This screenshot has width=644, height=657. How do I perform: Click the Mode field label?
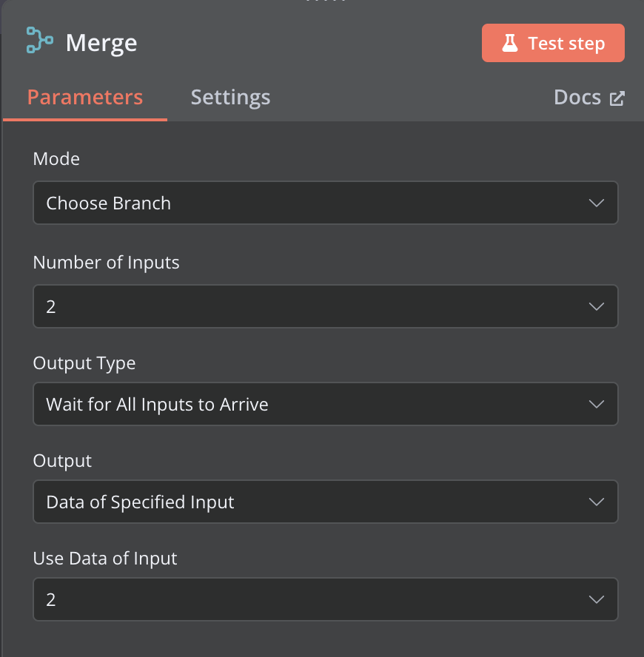[x=56, y=159]
